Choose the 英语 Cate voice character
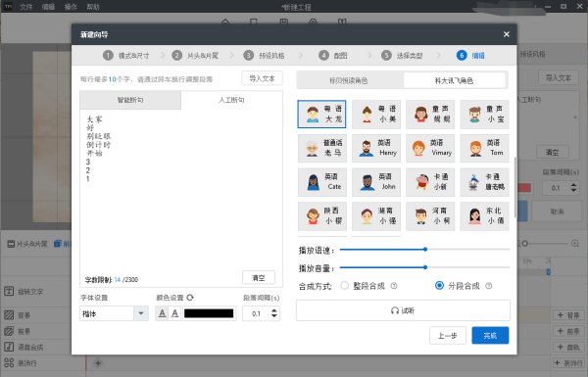 pos(321,182)
